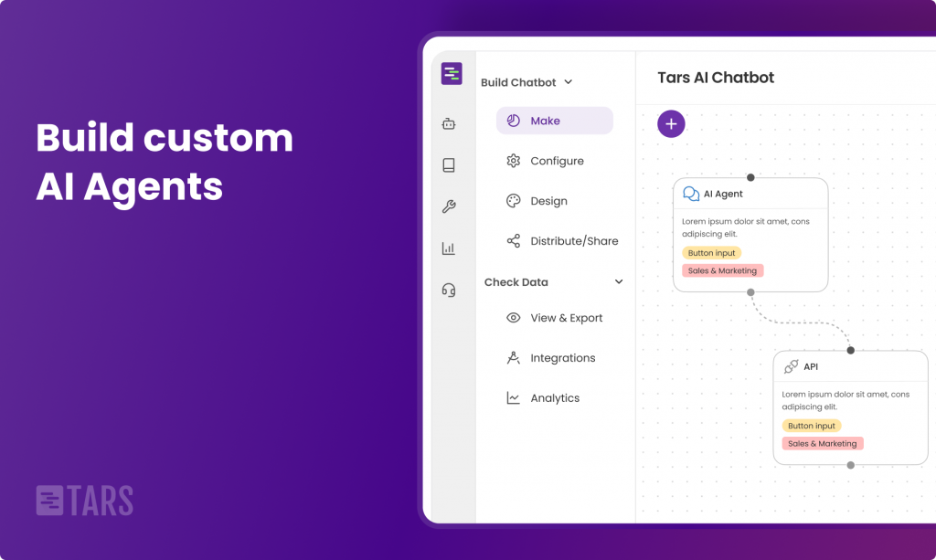Click the Design palette icon
This screenshot has height=560, width=936.
click(x=514, y=201)
